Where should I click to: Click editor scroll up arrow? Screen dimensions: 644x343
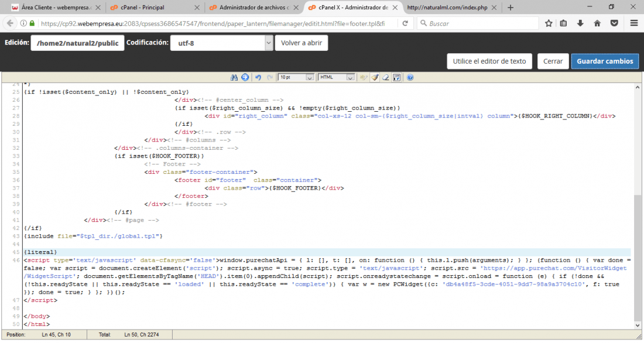pos(637,87)
